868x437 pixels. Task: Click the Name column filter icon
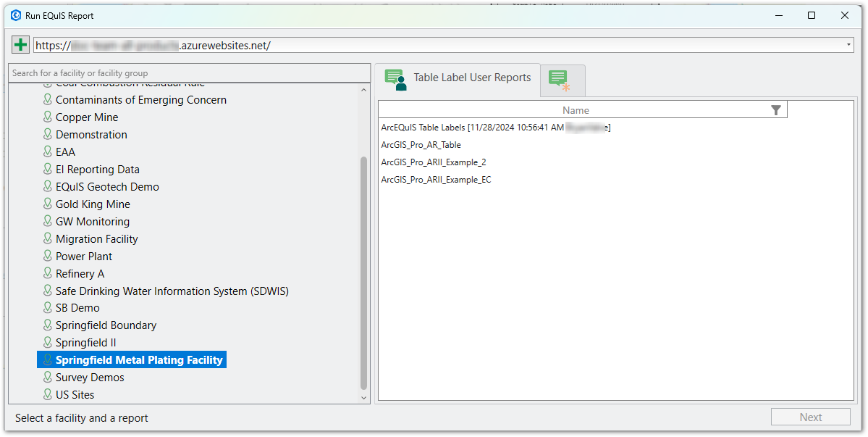[776, 110]
